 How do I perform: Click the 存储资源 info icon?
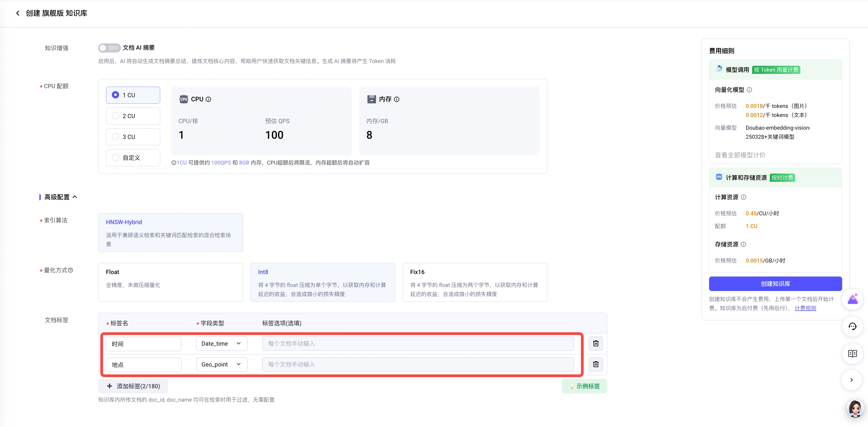[744, 245]
